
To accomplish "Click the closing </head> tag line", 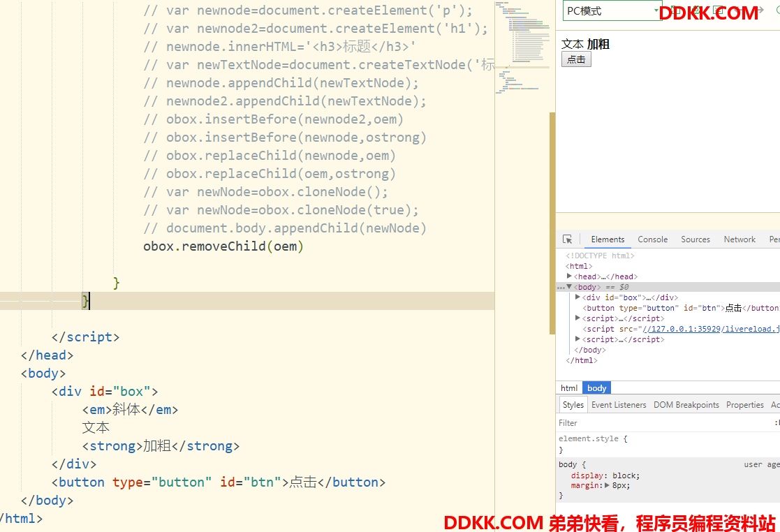I will click(x=47, y=355).
